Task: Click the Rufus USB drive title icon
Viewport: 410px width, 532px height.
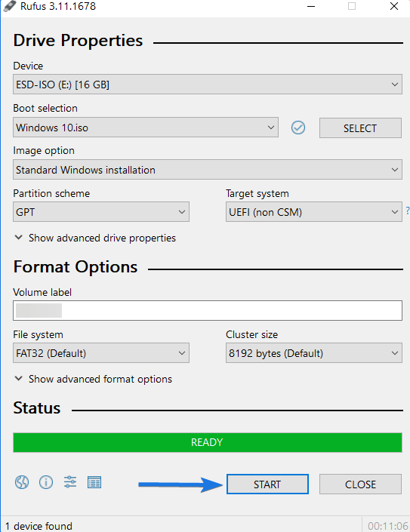Action: pos(10,6)
